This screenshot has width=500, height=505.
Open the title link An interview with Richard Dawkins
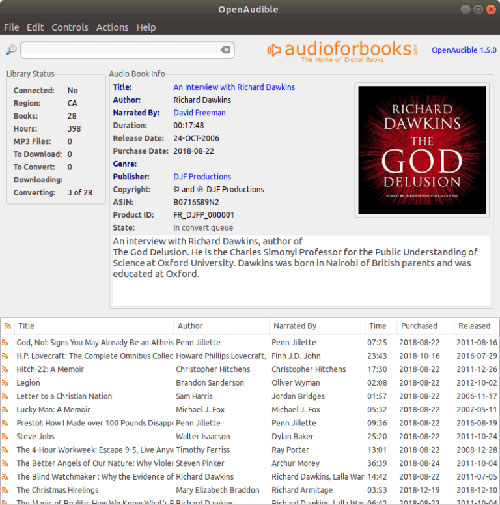(x=234, y=87)
